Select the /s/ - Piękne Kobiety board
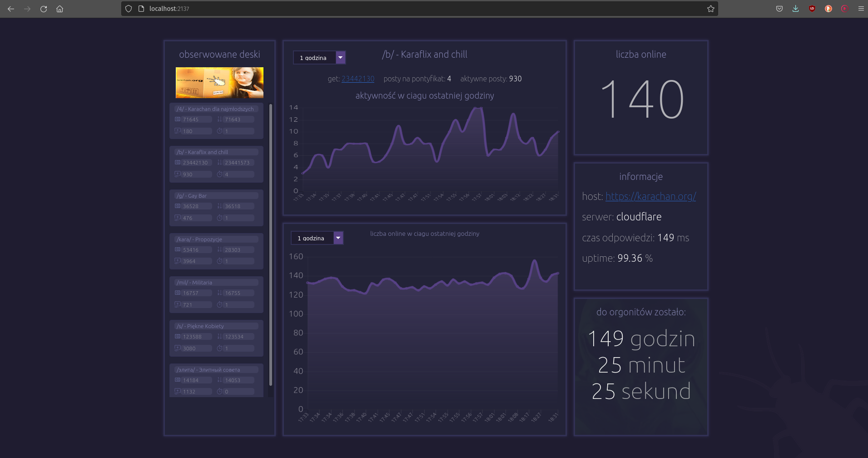The image size is (868, 458). [x=216, y=338]
